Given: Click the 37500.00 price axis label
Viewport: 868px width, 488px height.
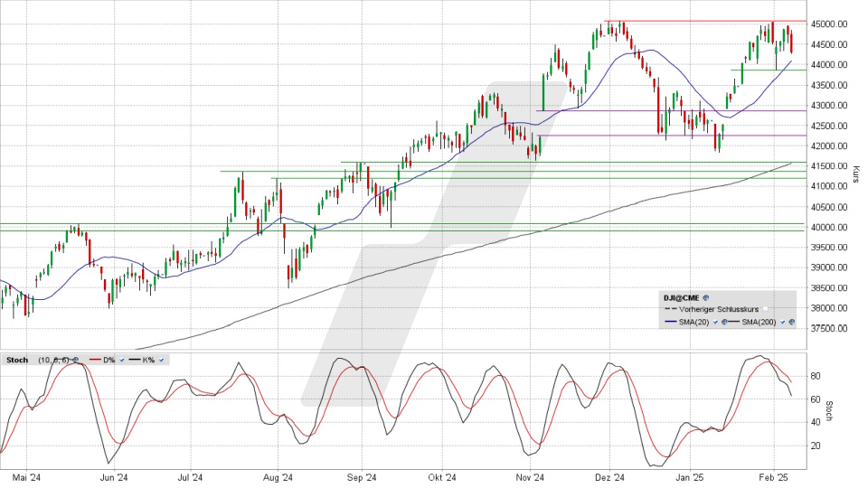Looking at the screenshot, I should pos(829,328).
